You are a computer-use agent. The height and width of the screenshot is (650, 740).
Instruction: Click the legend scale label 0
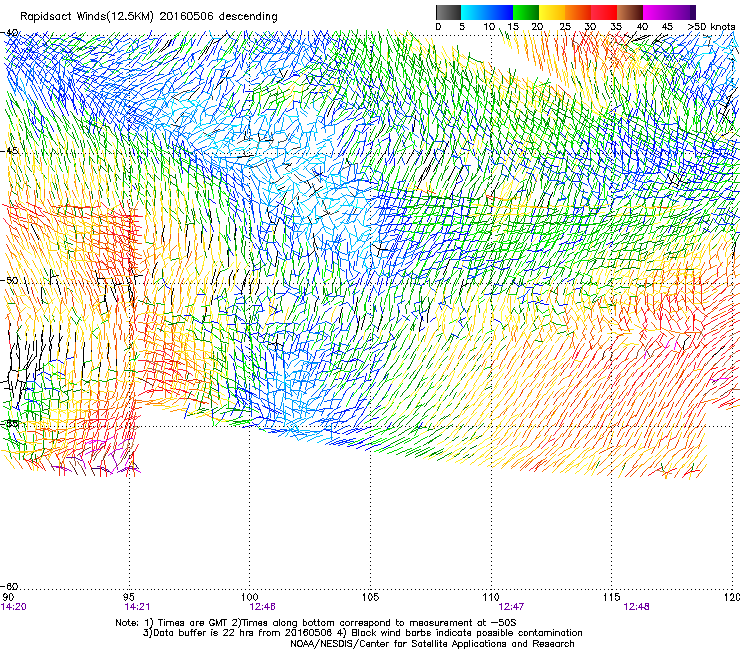point(438,27)
